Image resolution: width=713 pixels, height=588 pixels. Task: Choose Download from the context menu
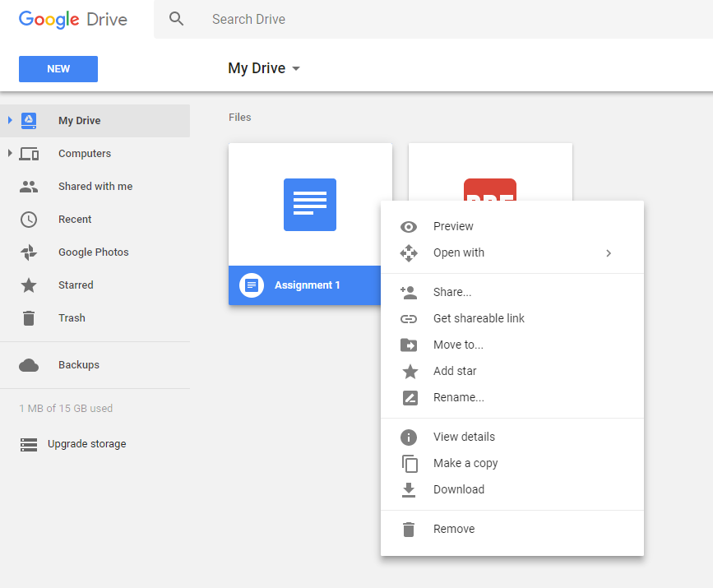pyautogui.click(x=512, y=489)
